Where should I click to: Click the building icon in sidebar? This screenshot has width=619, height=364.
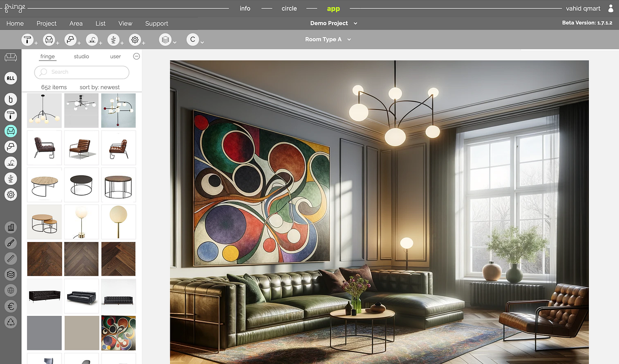[x=11, y=227]
